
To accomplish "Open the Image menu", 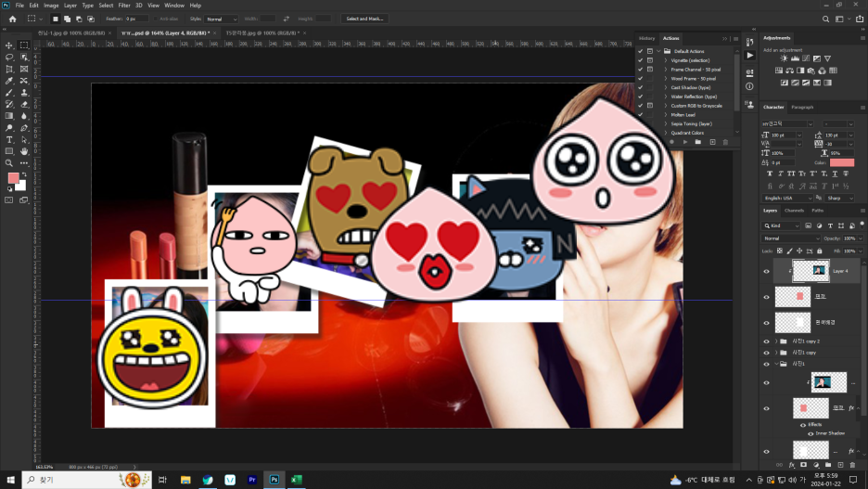I will point(51,5).
